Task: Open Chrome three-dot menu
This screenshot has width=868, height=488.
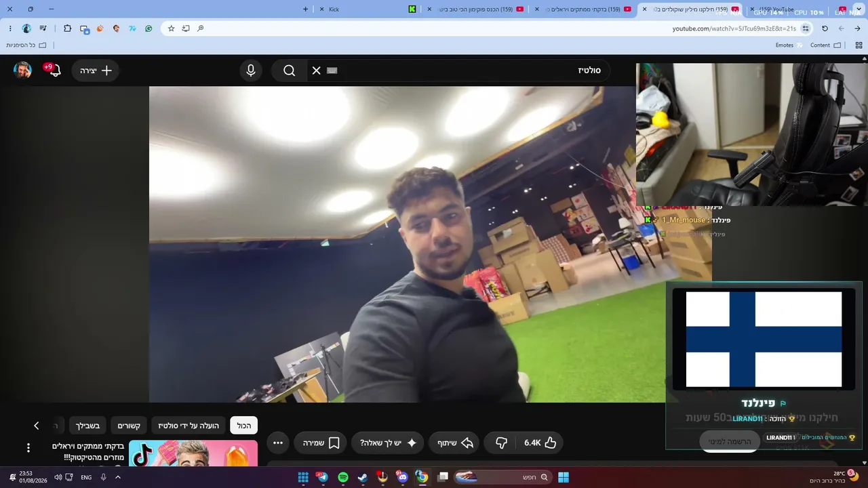Action: click(10, 28)
